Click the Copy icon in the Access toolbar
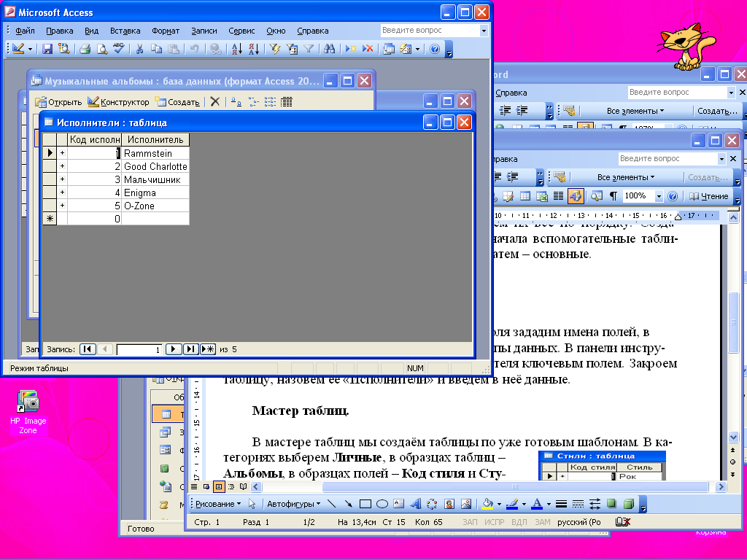The height and width of the screenshot is (560, 747). (156, 49)
